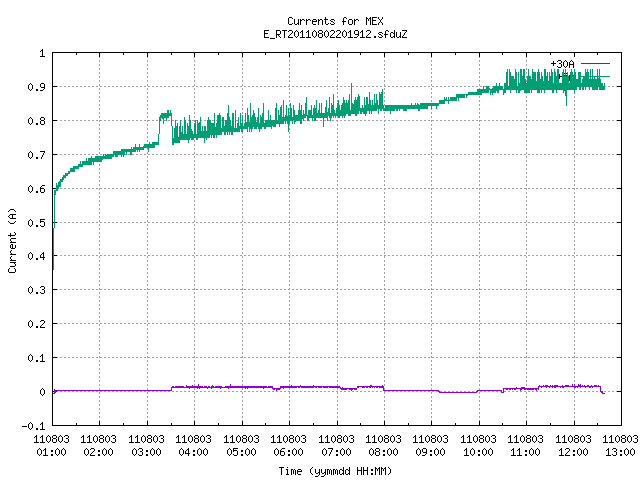
Task: Click the y-axis tick label '0.9'
Action: coord(36,87)
